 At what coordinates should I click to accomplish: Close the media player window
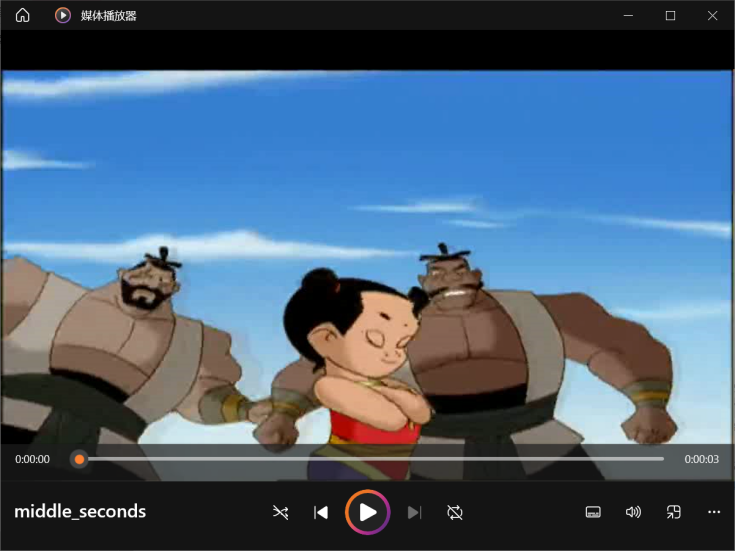712,15
